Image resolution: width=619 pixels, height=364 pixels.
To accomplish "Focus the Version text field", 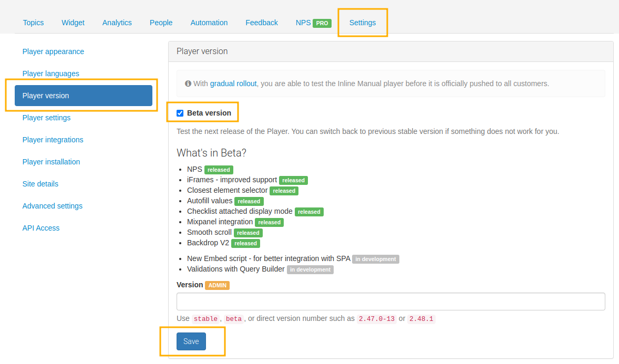I will pyautogui.click(x=390, y=301).
